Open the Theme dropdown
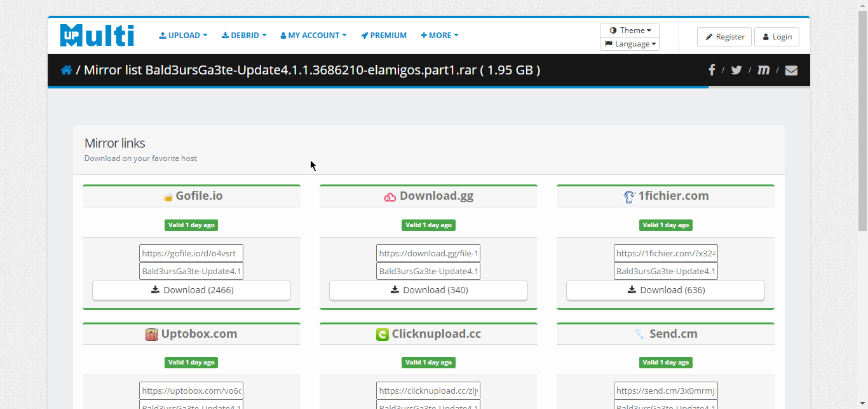 [629, 30]
